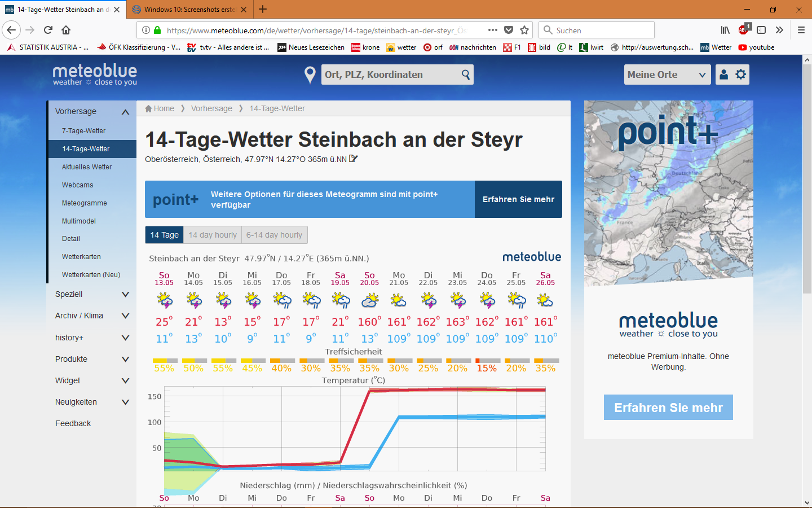
Task: Open the Home breadcrumb link
Action: 160,108
